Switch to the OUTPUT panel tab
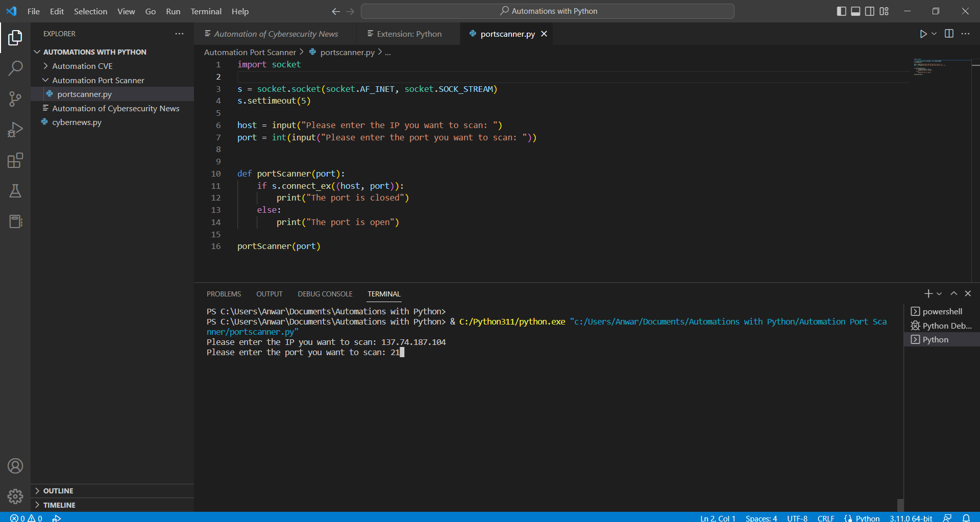The height and width of the screenshot is (522, 980). (x=269, y=294)
